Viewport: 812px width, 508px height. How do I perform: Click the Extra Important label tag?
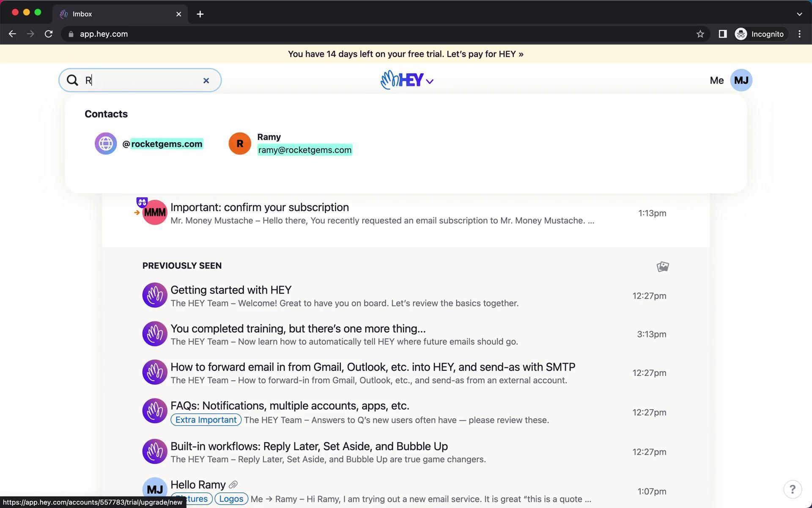(x=206, y=420)
